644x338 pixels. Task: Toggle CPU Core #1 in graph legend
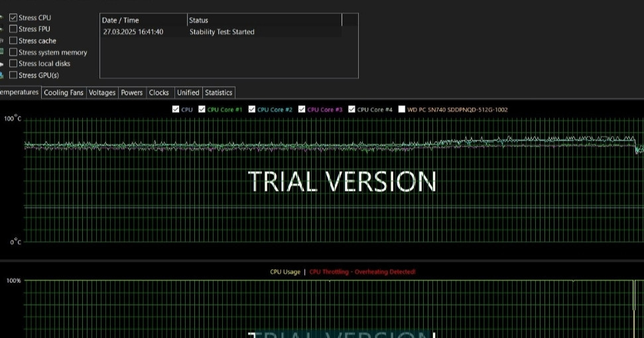202,109
